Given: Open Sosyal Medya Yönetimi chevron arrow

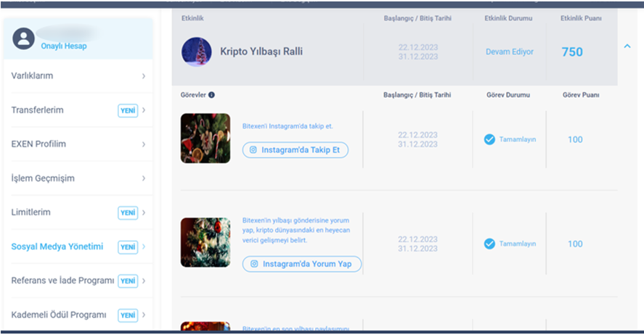Looking at the screenshot, I should pyautogui.click(x=144, y=247).
